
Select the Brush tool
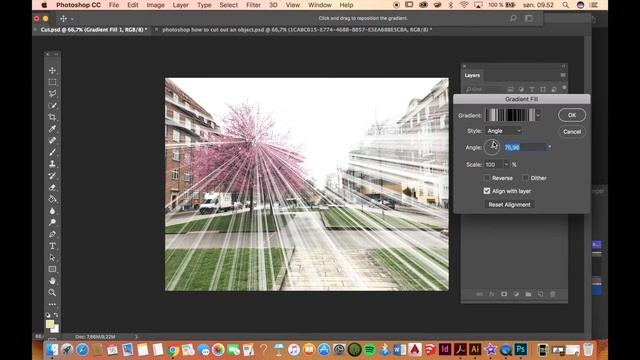pyautogui.click(x=52, y=152)
